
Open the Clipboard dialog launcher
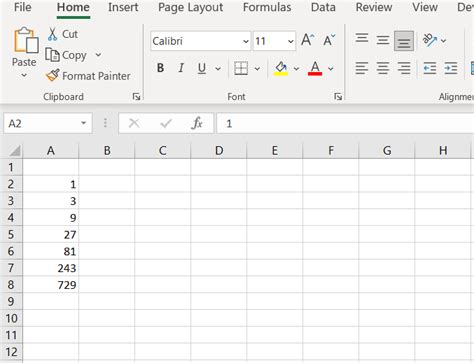(x=136, y=97)
